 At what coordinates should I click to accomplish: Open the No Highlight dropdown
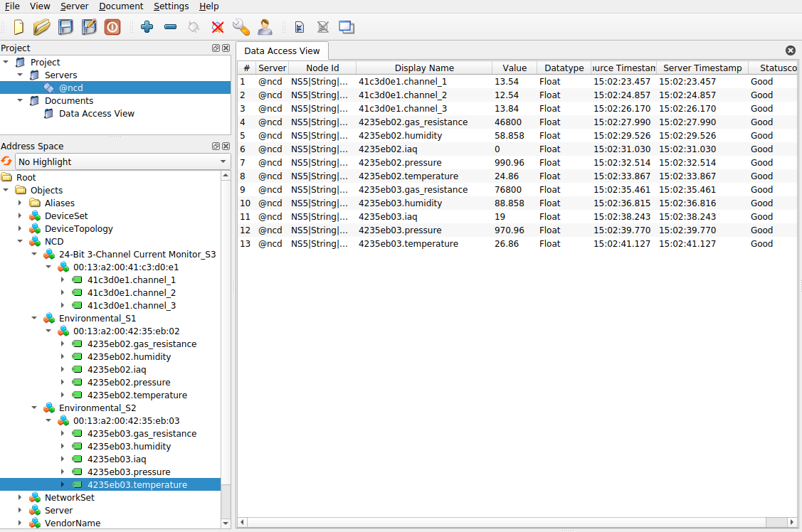pos(221,161)
